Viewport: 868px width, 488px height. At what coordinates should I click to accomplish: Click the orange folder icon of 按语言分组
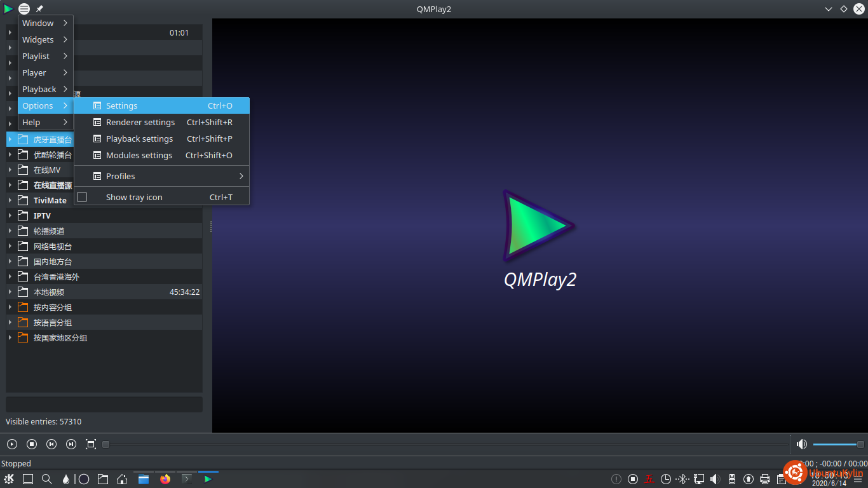click(23, 322)
